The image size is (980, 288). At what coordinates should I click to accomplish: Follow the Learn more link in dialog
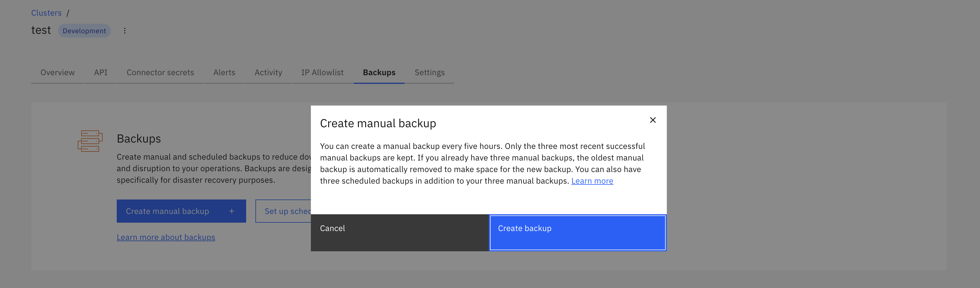pyautogui.click(x=592, y=181)
